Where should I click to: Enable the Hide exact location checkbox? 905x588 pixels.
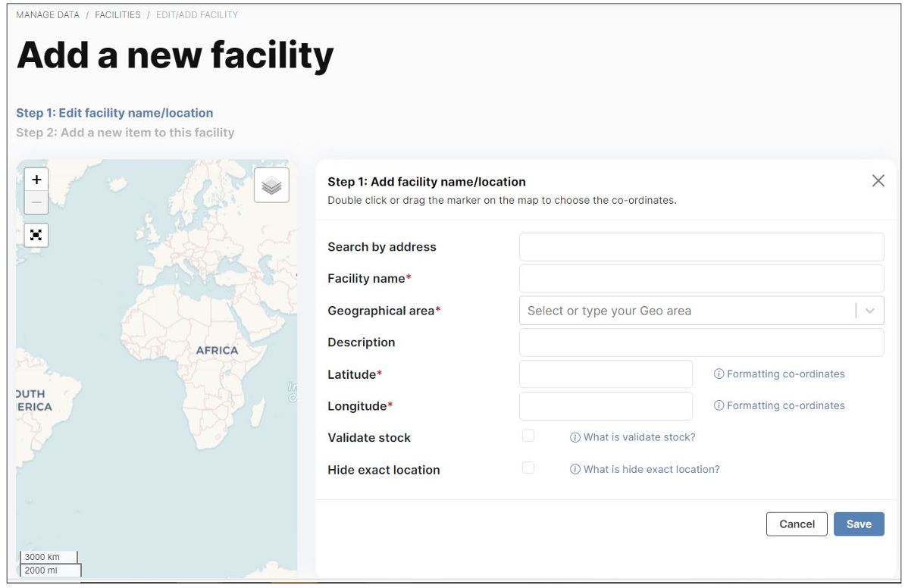click(528, 468)
